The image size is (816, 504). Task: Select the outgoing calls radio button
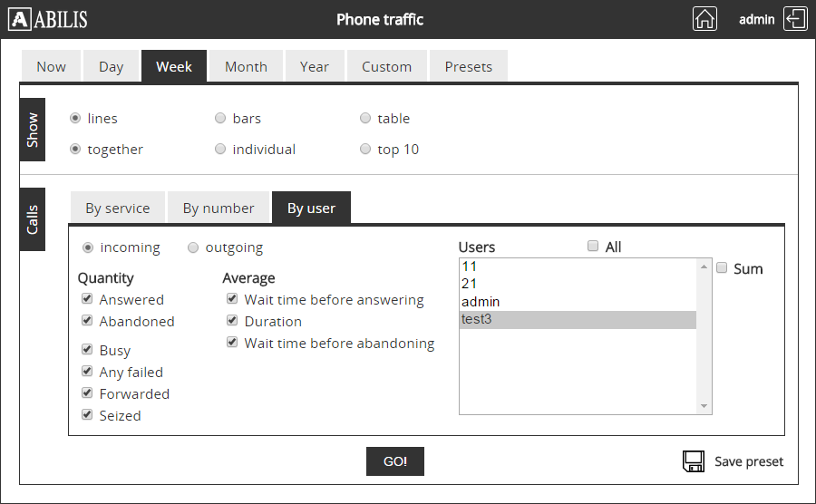click(x=193, y=247)
